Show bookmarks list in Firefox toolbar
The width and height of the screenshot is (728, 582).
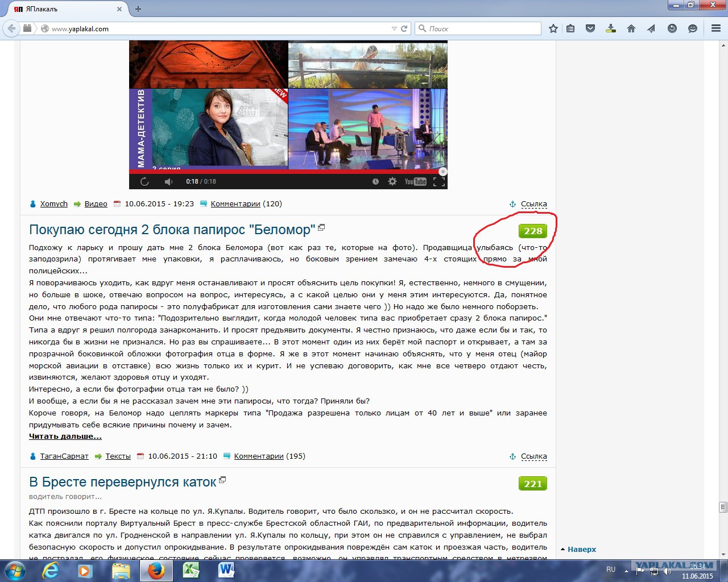pyautogui.click(x=570, y=28)
